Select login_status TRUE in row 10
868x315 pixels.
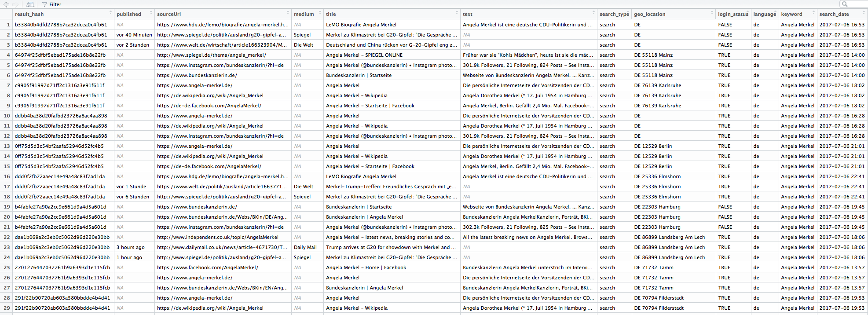[x=733, y=116]
